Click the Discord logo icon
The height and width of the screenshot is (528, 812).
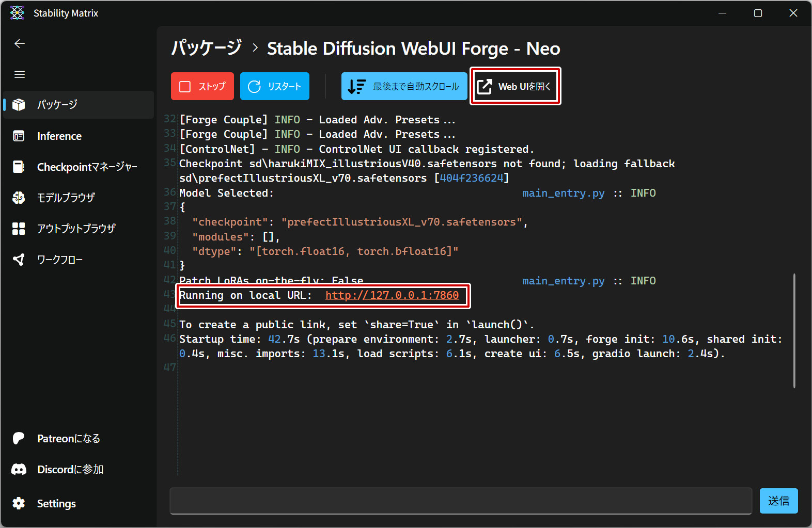(19, 470)
